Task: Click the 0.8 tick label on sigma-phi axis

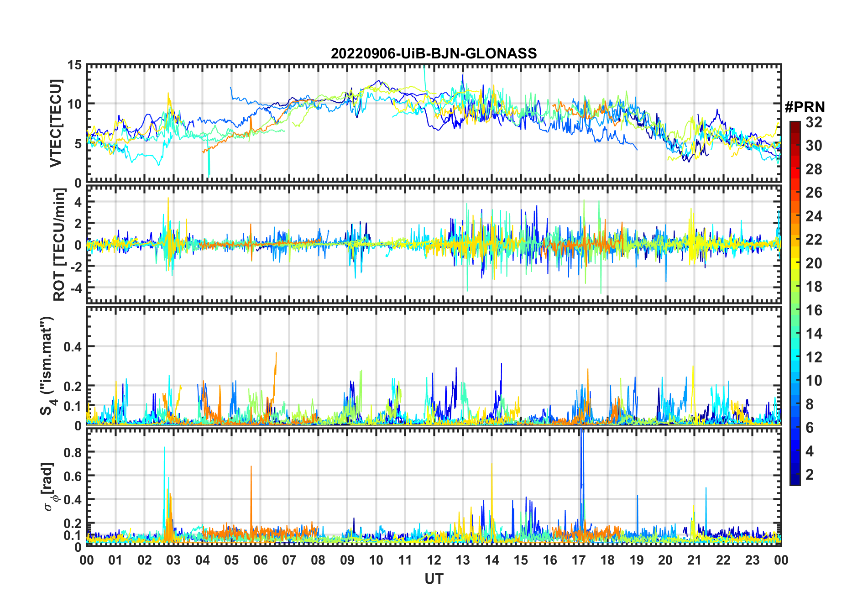Action: tap(73, 452)
